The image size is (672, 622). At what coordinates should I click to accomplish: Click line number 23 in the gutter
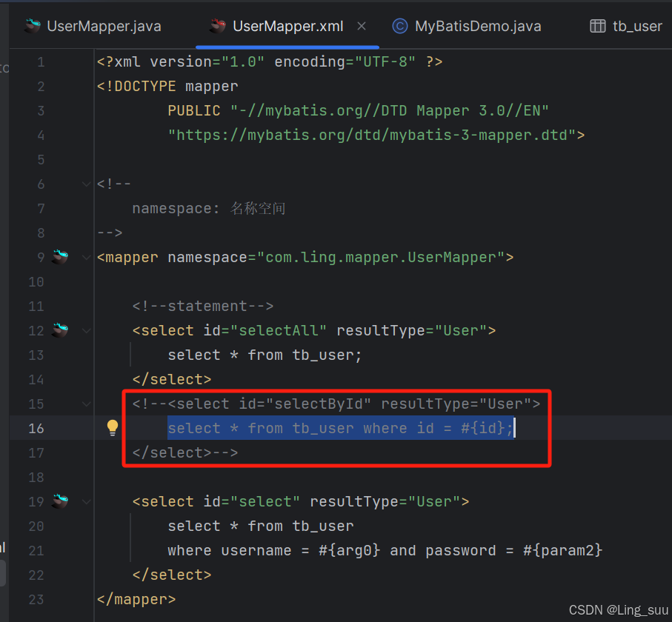(36, 599)
